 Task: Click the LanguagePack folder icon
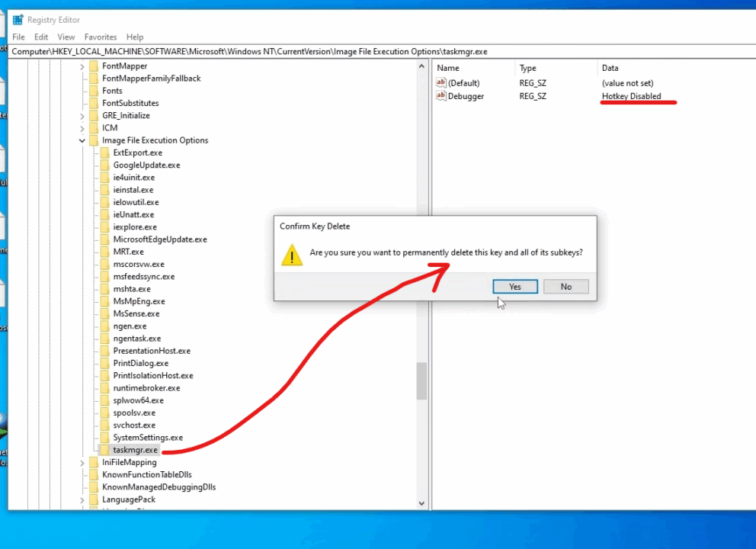(x=94, y=499)
